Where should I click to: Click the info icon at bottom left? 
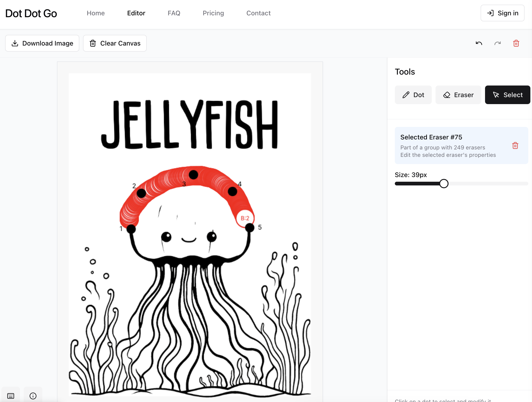tap(33, 396)
